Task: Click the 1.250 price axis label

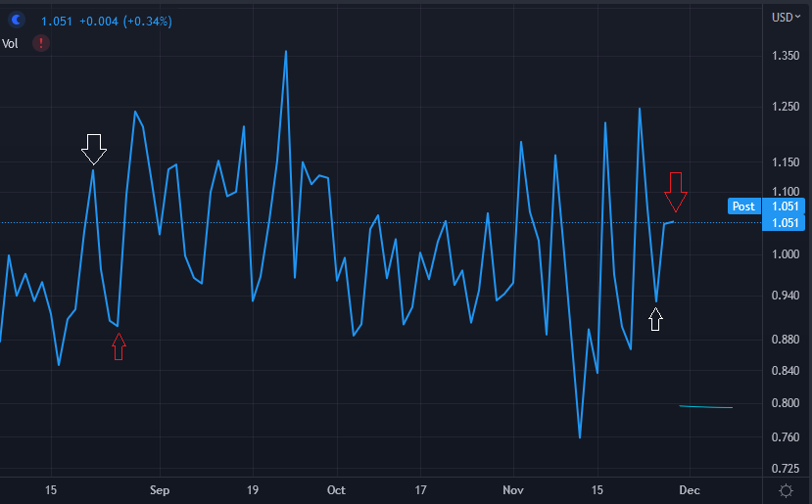Action: pyautogui.click(x=786, y=107)
